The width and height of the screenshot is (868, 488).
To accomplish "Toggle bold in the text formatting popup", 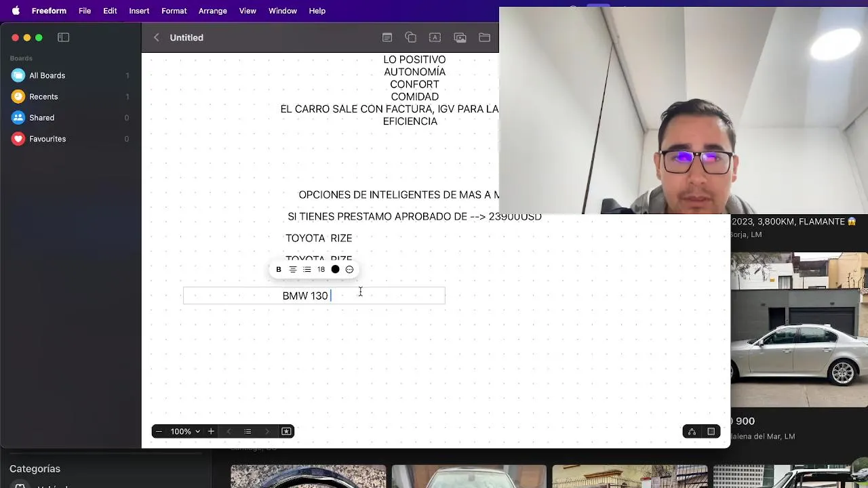I will (278, 270).
